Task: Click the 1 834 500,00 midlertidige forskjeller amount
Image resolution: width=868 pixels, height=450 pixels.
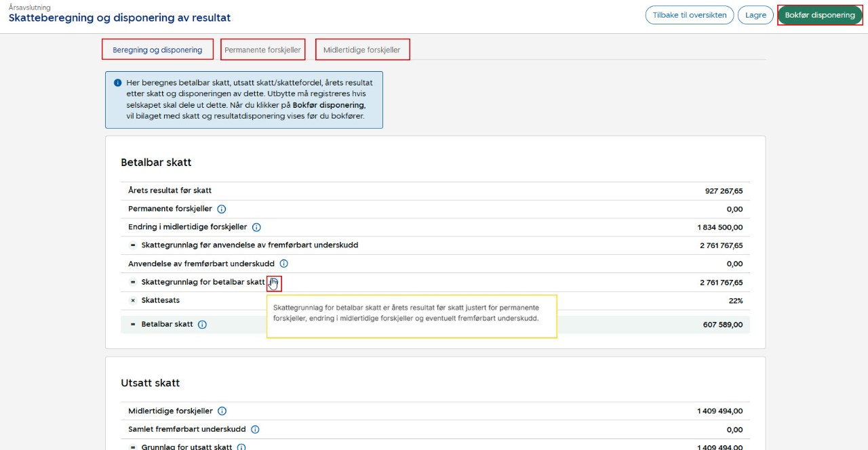Action: (x=719, y=228)
